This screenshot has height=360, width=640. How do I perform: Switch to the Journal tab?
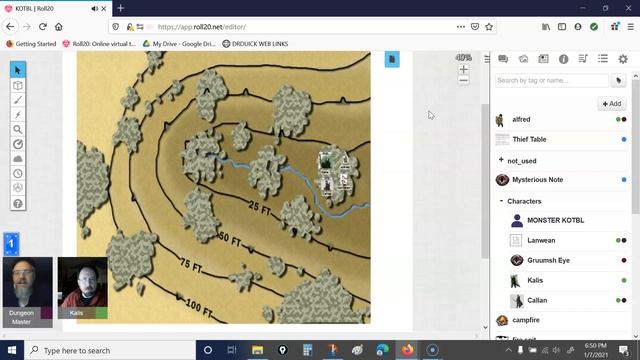click(x=543, y=59)
